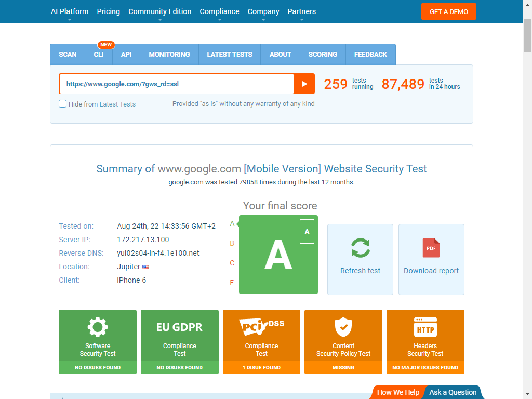Open the Partners menu
This screenshot has width=532, height=399.
point(302,11)
